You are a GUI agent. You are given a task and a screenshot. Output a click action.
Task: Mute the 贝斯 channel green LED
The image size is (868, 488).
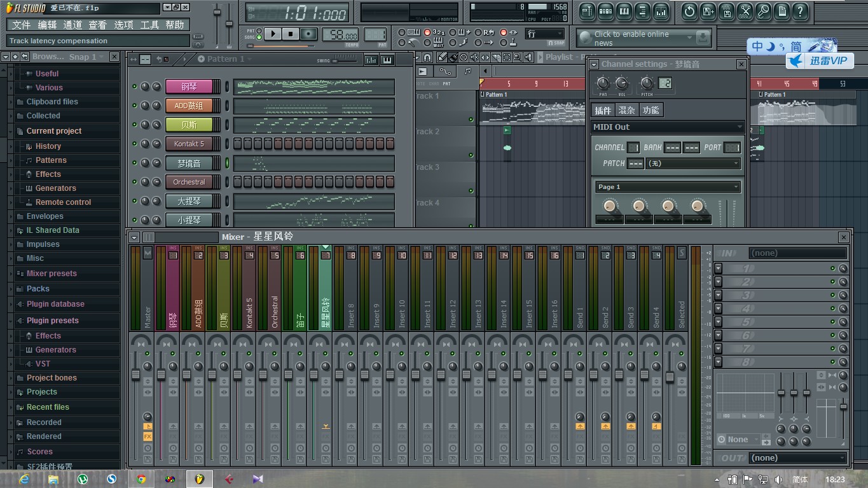point(134,125)
